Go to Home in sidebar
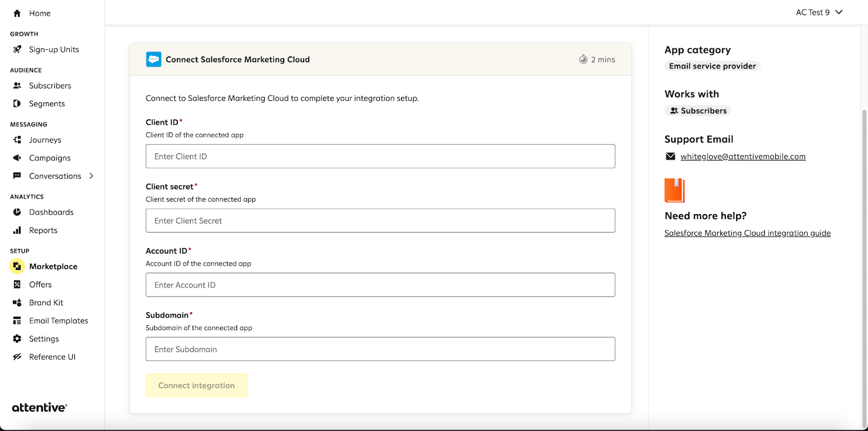Viewport: 868px width, 431px height. pyautogui.click(x=40, y=13)
